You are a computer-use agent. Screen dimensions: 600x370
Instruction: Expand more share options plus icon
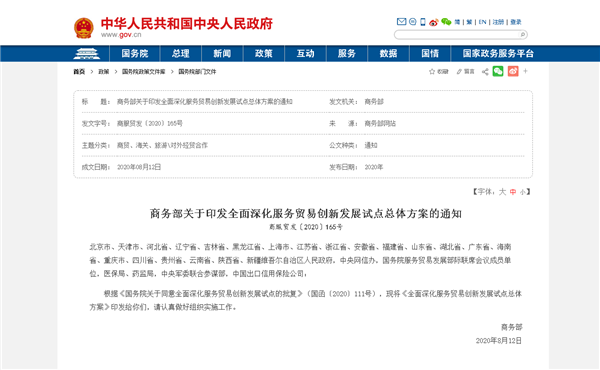(525, 71)
